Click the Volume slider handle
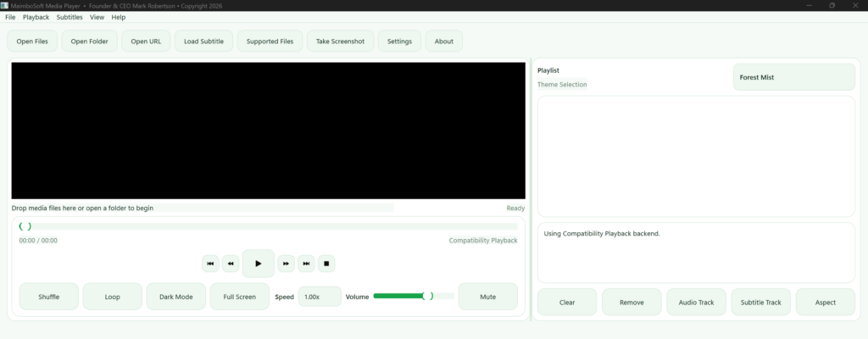 (x=428, y=296)
